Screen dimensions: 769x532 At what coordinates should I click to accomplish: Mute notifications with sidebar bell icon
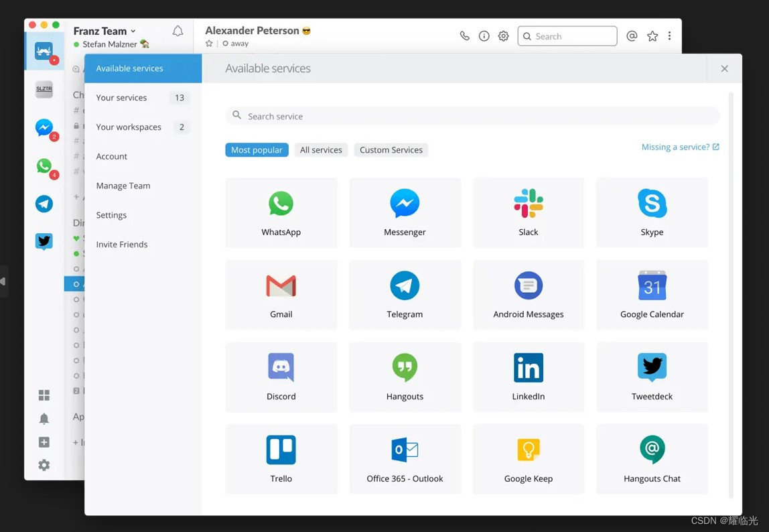[44, 419]
